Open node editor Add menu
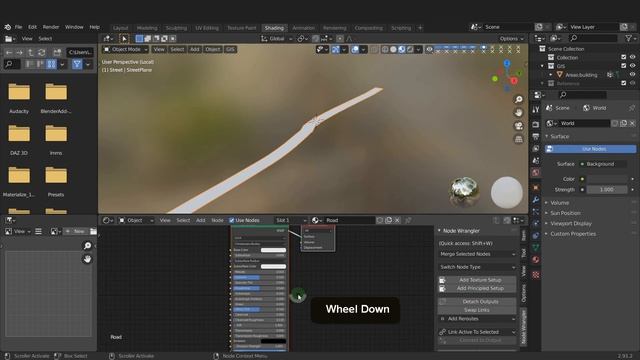The height and width of the screenshot is (360, 640). click(200, 220)
